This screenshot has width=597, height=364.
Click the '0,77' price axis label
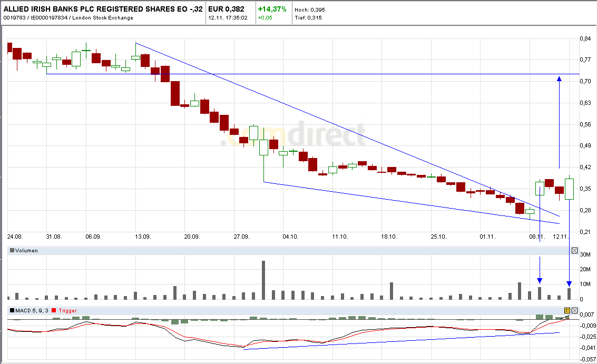click(x=585, y=60)
